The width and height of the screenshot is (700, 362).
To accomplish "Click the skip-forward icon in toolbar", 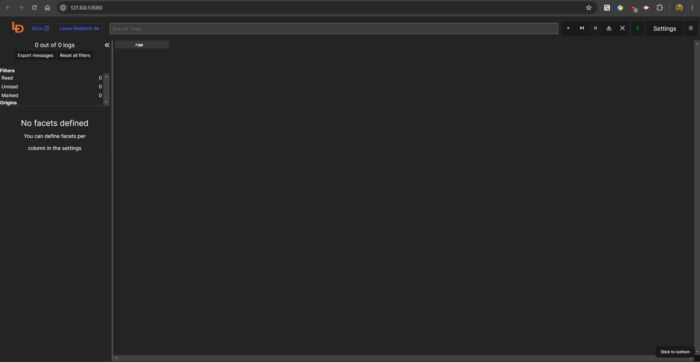I will pyautogui.click(x=582, y=28).
